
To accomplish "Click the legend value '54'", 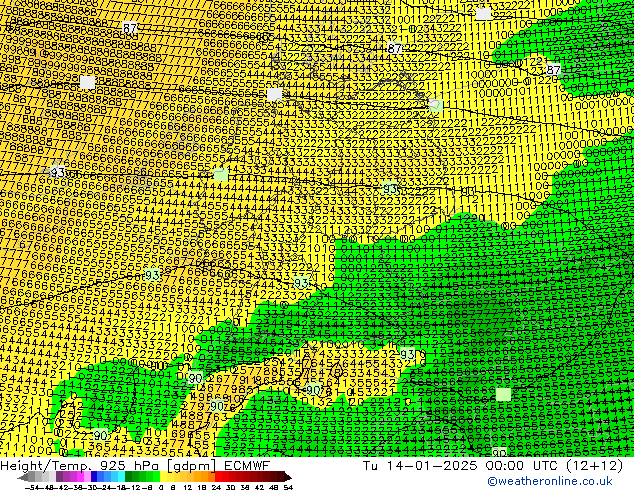I will tap(288, 487).
